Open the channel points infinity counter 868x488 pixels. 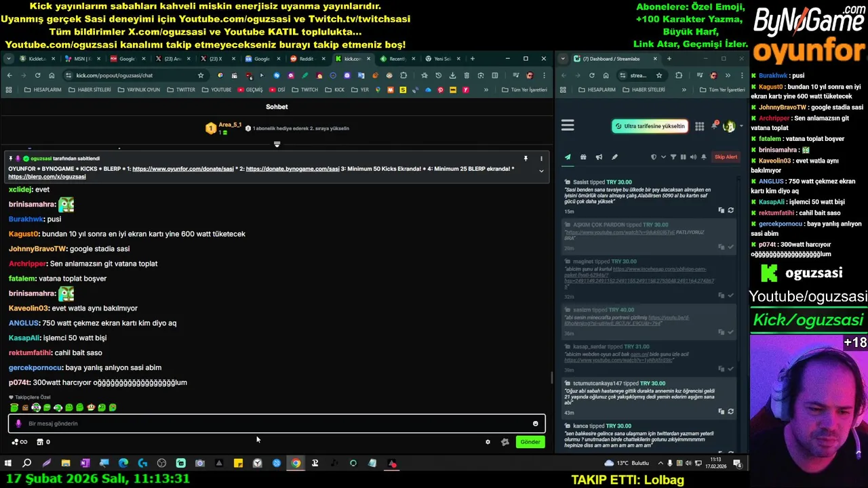pos(19,442)
